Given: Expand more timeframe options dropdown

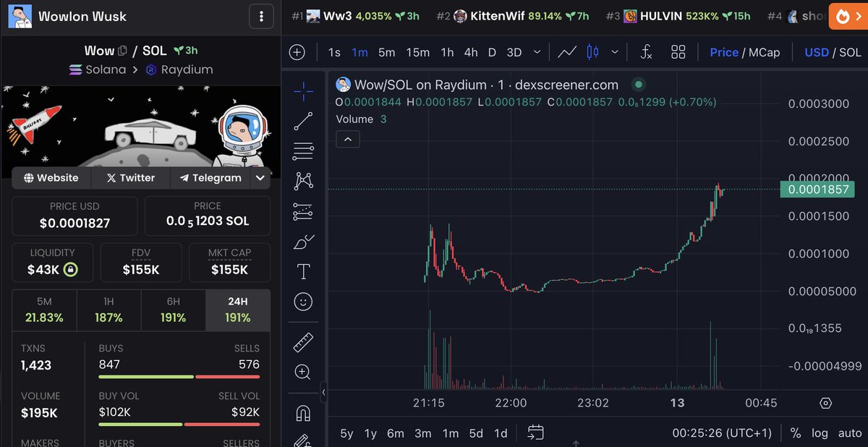Looking at the screenshot, I should (537, 52).
